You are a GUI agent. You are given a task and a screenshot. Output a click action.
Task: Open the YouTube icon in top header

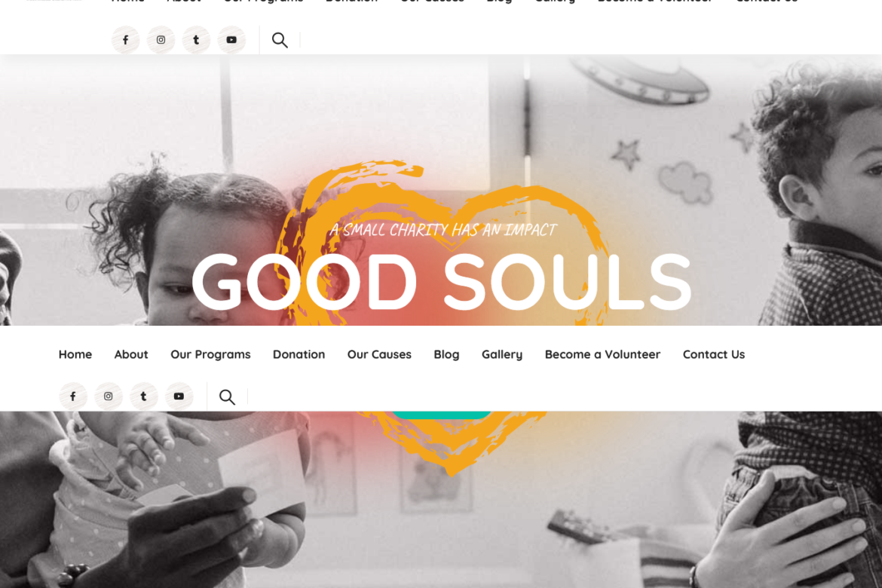[231, 40]
